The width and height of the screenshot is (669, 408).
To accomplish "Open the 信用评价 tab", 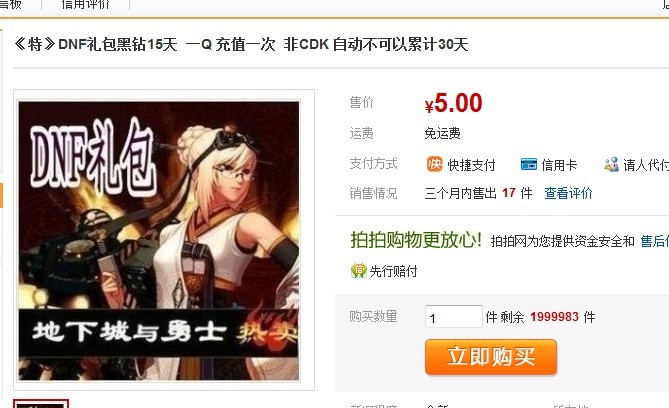I will click(x=85, y=5).
